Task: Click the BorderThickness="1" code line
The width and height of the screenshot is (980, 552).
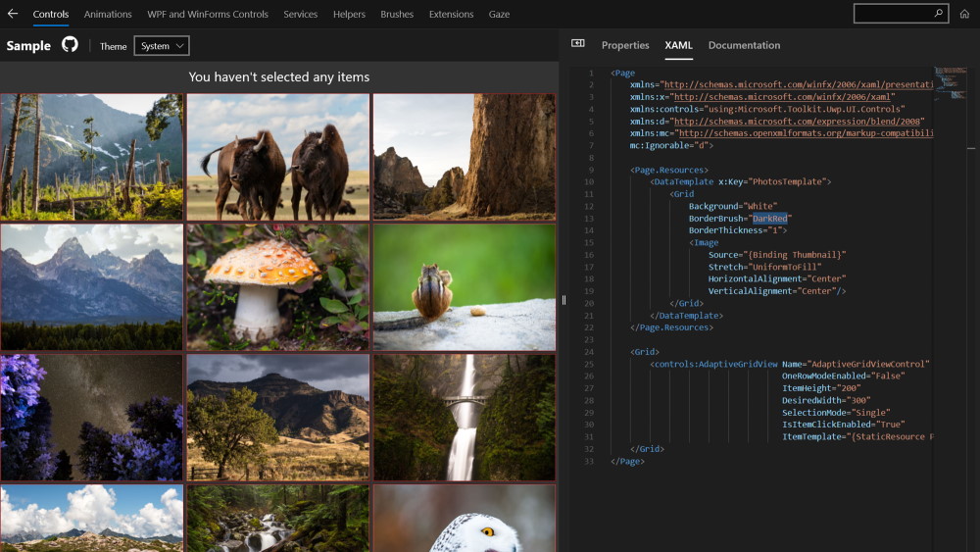Action: tap(738, 230)
